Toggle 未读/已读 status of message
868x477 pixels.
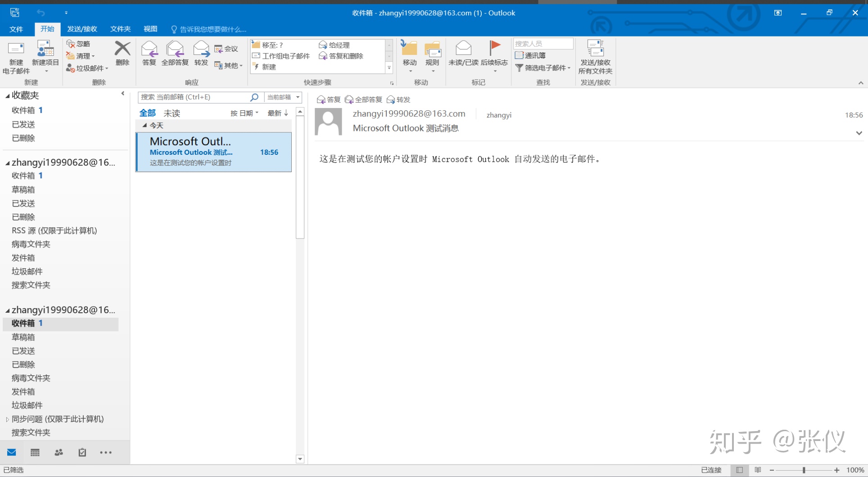pyautogui.click(x=463, y=54)
